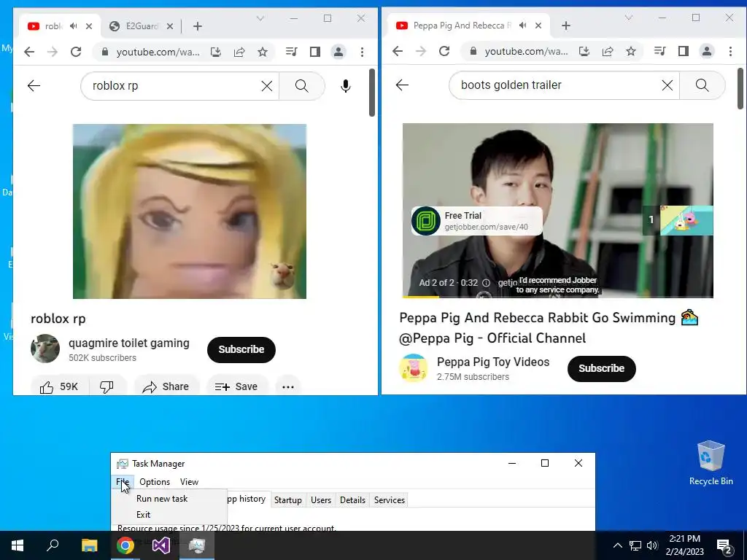Open profile icon in right Chrome window
The width and height of the screenshot is (747, 560).
pos(706,51)
